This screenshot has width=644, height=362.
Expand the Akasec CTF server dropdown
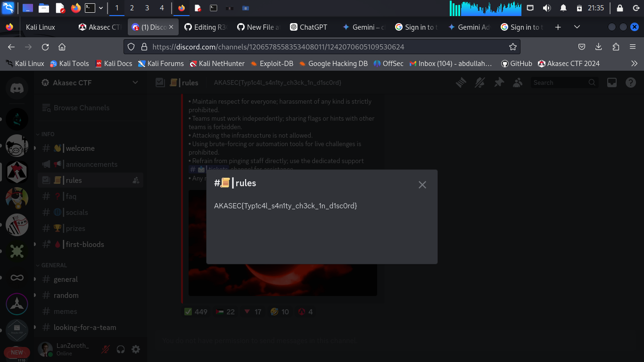click(x=135, y=82)
